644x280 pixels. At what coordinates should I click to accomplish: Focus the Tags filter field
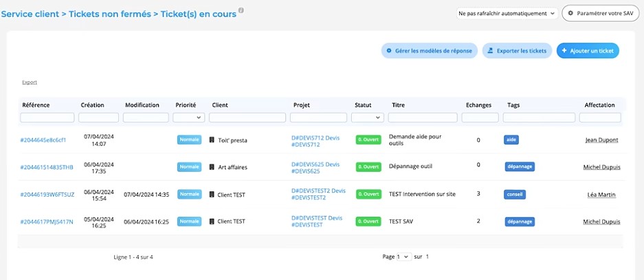click(539, 118)
